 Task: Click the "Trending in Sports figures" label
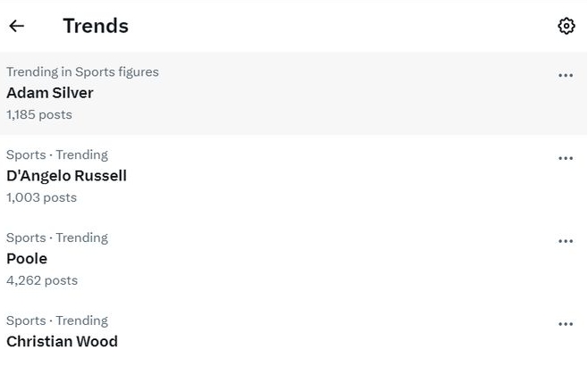82,72
